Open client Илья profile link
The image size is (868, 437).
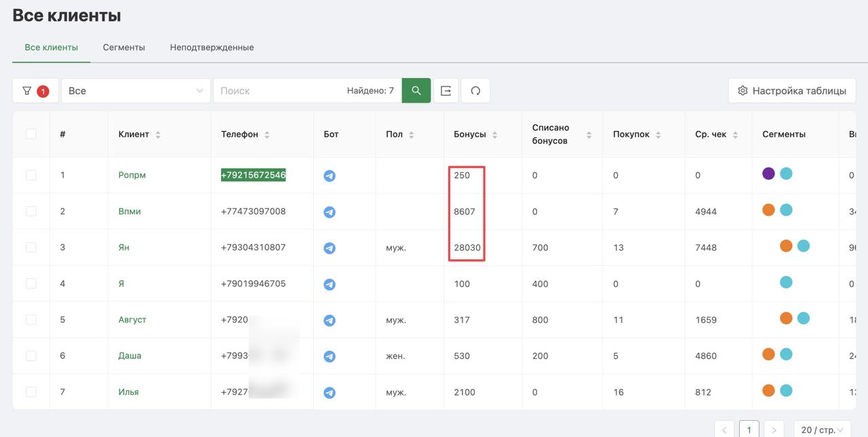pos(128,392)
